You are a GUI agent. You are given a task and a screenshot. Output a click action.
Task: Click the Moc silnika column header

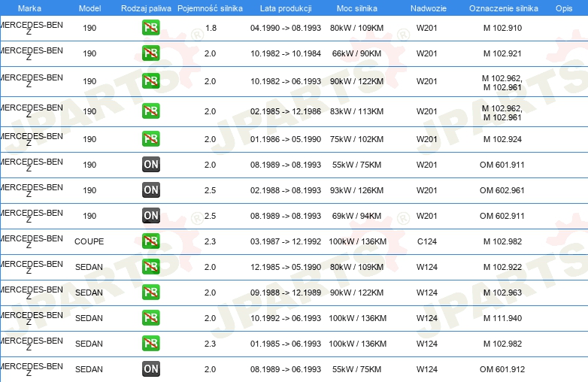coord(357,8)
